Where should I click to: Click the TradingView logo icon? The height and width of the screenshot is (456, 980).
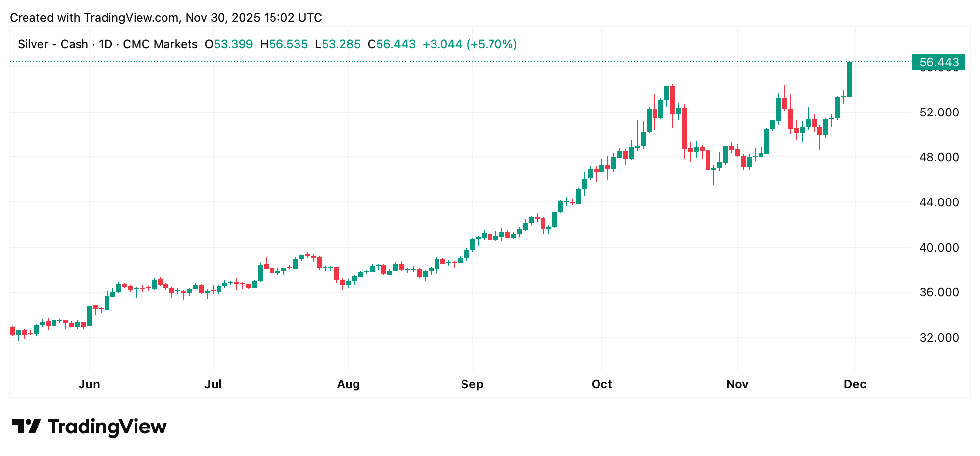click(26, 426)
